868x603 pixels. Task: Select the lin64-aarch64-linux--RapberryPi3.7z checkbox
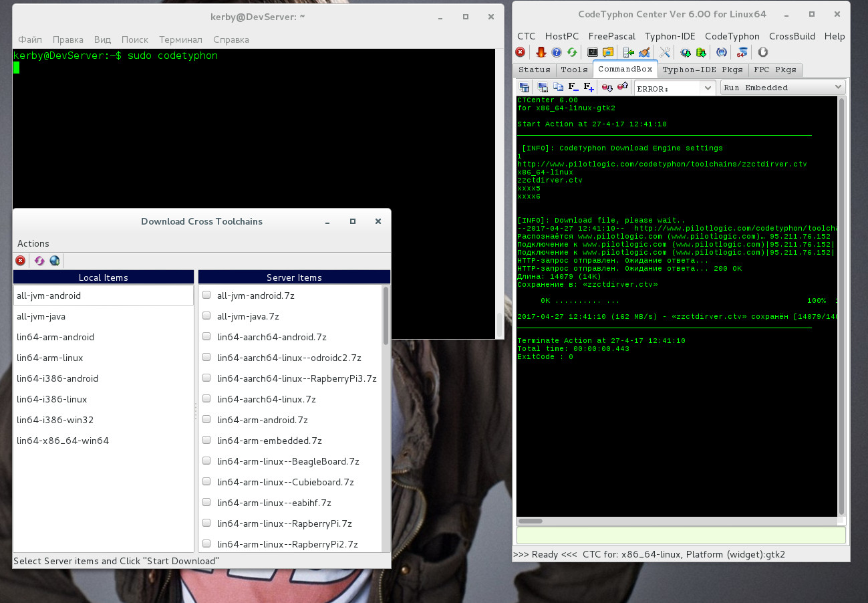[x=206, y=378]
